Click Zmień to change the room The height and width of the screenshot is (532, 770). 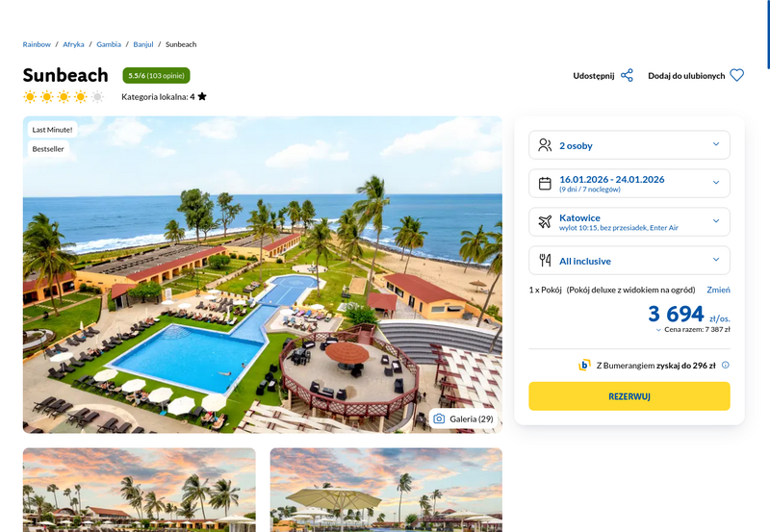(x=718, y=290)
